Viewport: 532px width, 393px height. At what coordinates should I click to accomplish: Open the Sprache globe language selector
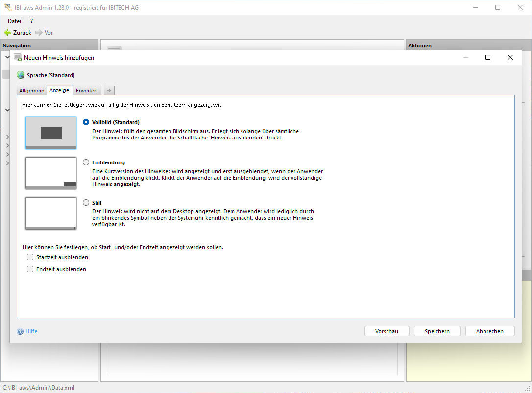pos(21,75)
